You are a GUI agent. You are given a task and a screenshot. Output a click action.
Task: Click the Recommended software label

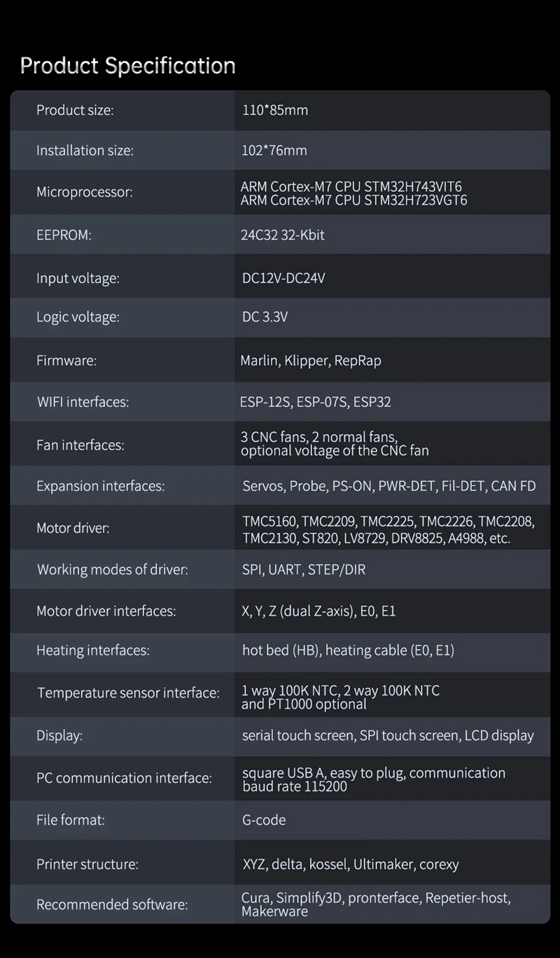[x=112, y=905]
